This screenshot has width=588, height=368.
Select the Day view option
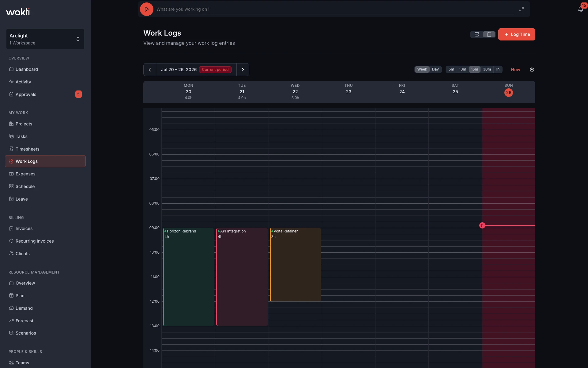(x=435, y=69)
